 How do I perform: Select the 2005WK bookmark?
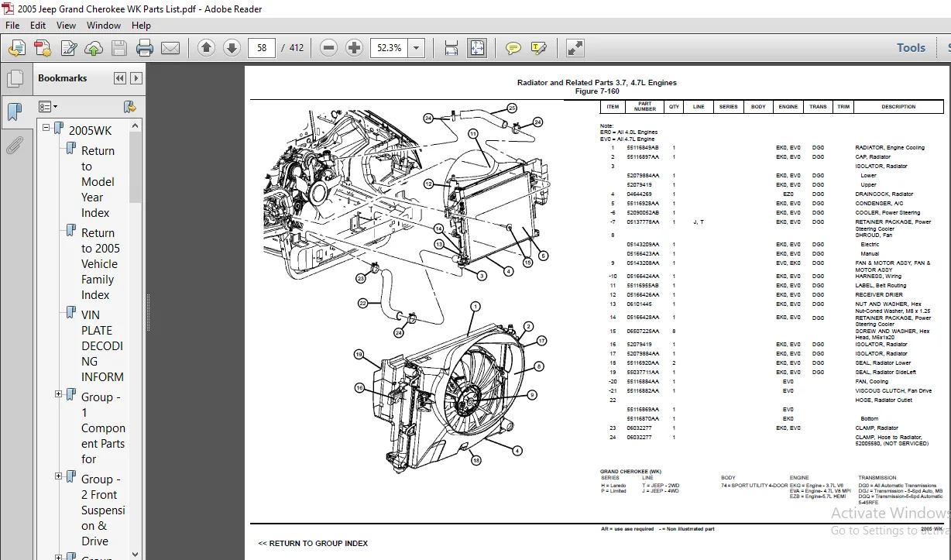(x=90, y=130)
